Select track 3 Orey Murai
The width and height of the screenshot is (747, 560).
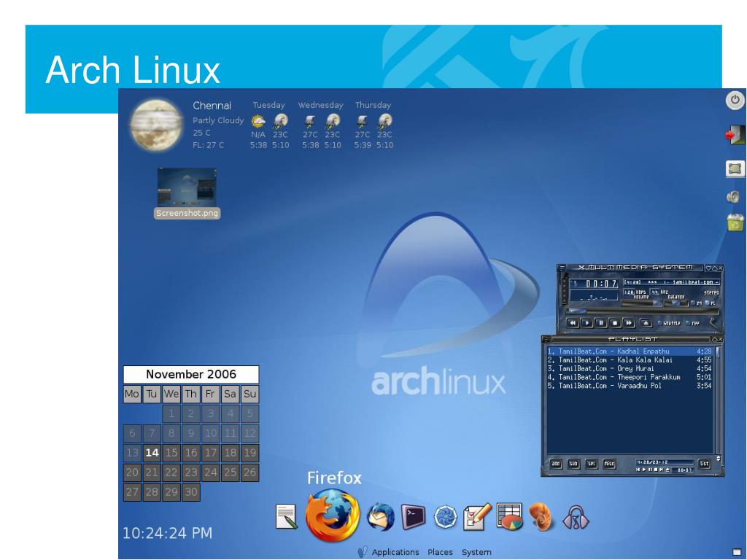click(x=630, y=368)
